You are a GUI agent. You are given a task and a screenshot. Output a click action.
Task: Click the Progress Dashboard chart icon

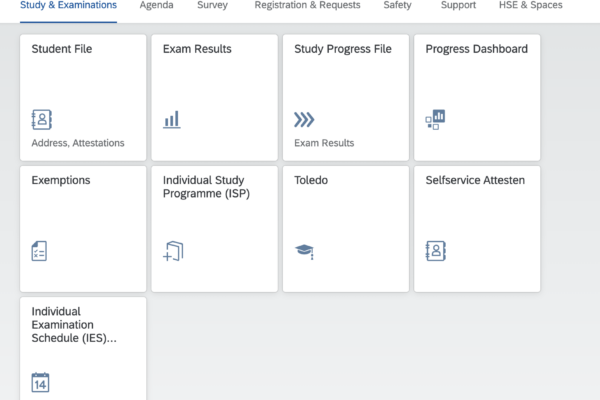(x=435, y=119)
